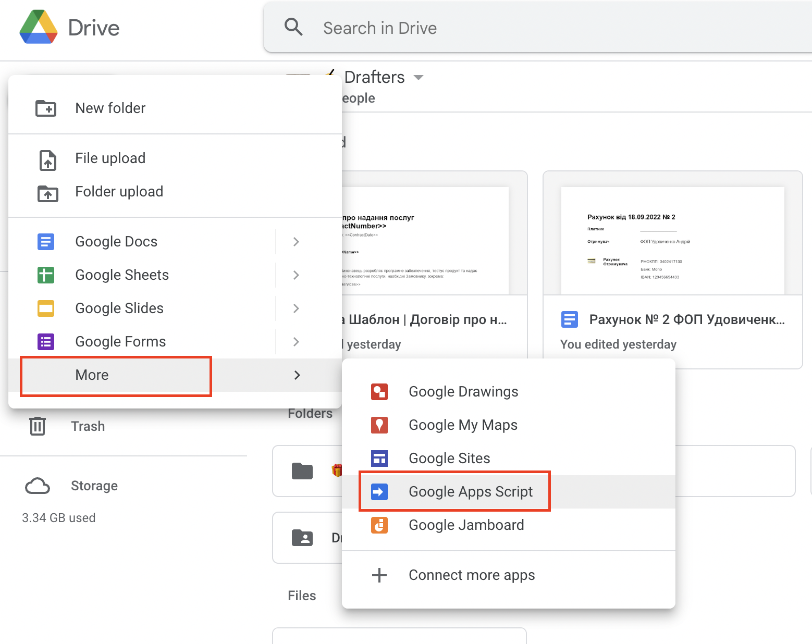Select Google Apps Script from submenu
812x644 pixels.
click(470, 492)
